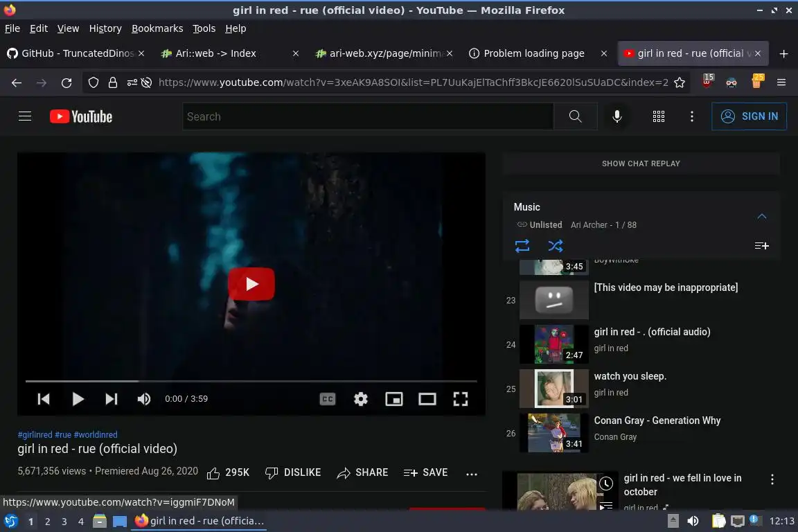Open more actions ellipsis under video
This screenshot has width=798, height=532.
coord(472,474)
